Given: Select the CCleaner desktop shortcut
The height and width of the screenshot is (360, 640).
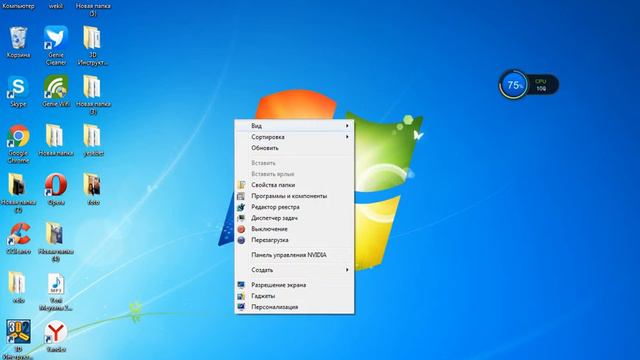Looking at the screenshot, I should coord(18,234).
